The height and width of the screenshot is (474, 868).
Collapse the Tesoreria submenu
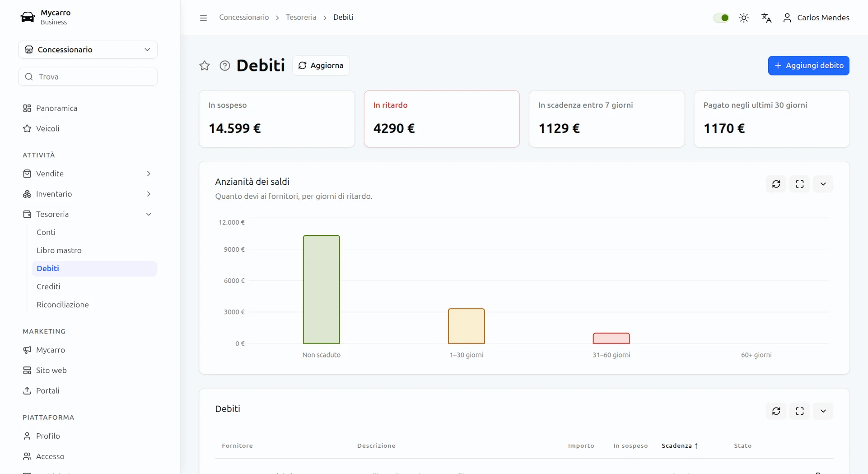click(88, 215)
